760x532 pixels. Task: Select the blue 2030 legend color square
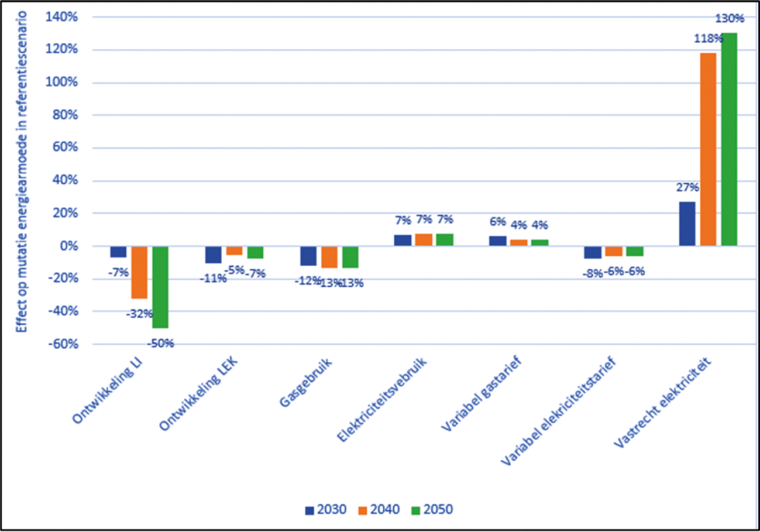coord(308,510)
